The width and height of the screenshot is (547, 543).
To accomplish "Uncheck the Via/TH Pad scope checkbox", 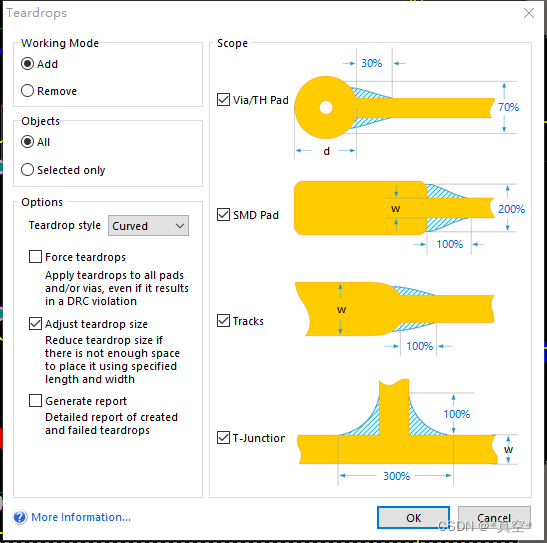I will (223, 99).
